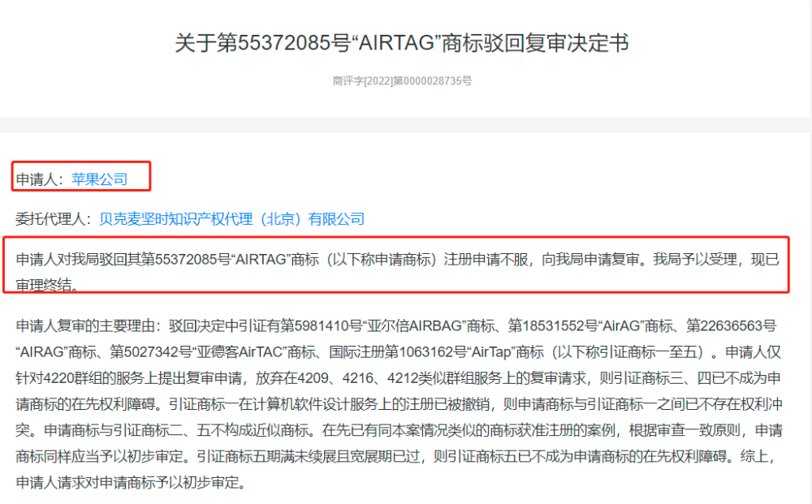Click the line starting 针对4220群组的服务上提出复审申请
Screen dimensions: 812x504
398,378
